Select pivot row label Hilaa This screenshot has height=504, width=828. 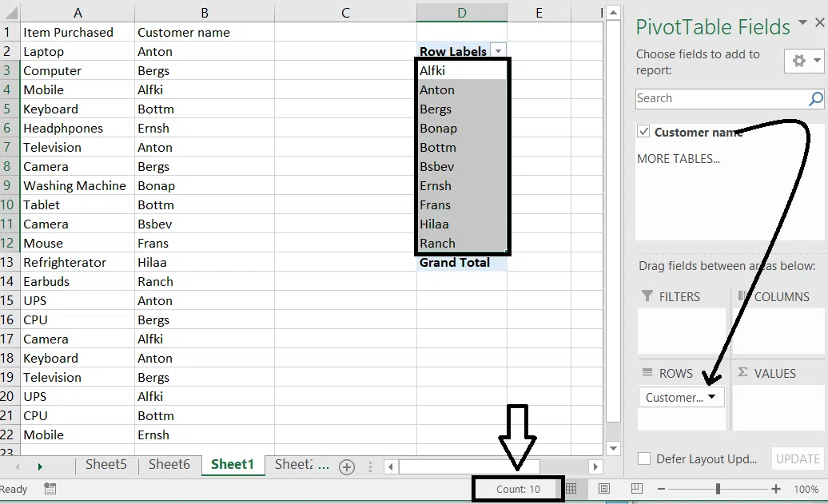[x=461, y=224]
